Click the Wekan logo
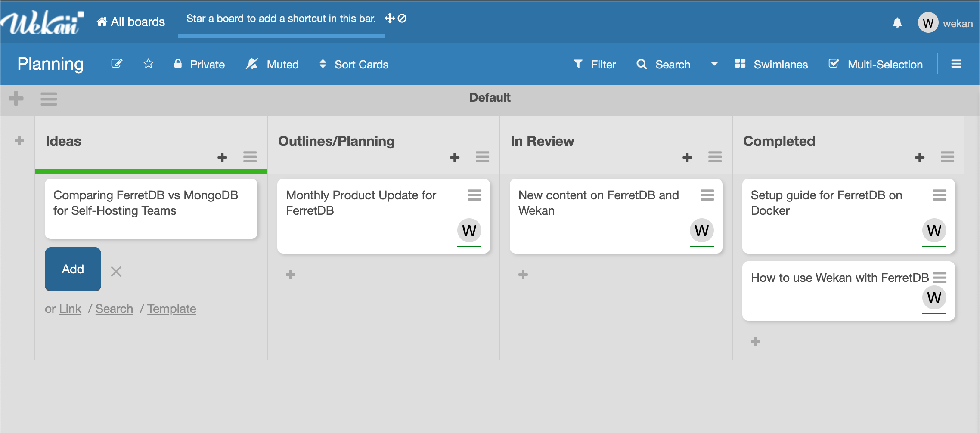The width and height of the screenshot is (980, 433). coord(42,23)
